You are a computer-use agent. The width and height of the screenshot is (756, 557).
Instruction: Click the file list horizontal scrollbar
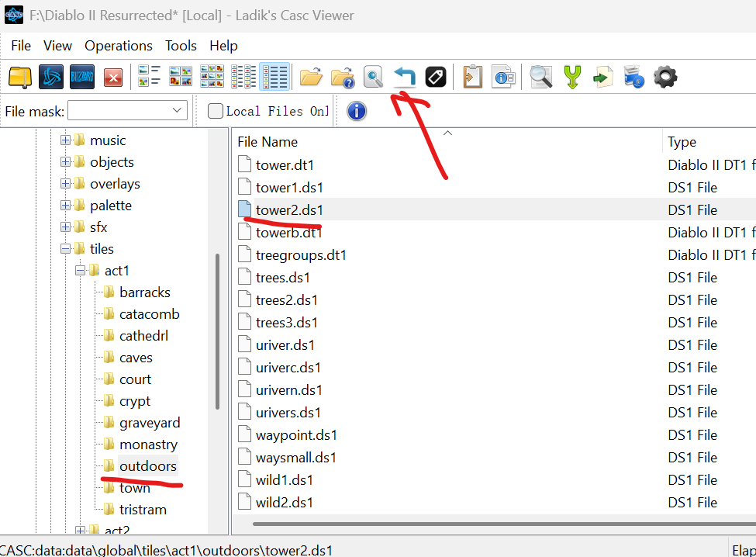tap(504, 524)
